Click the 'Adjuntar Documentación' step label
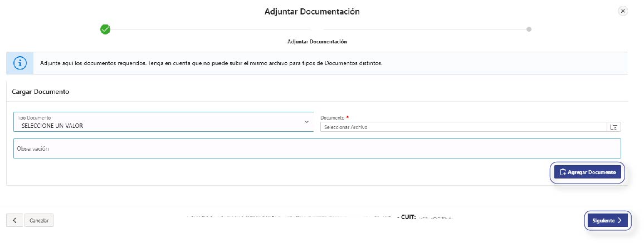644x243 pixels. [317, 42]
